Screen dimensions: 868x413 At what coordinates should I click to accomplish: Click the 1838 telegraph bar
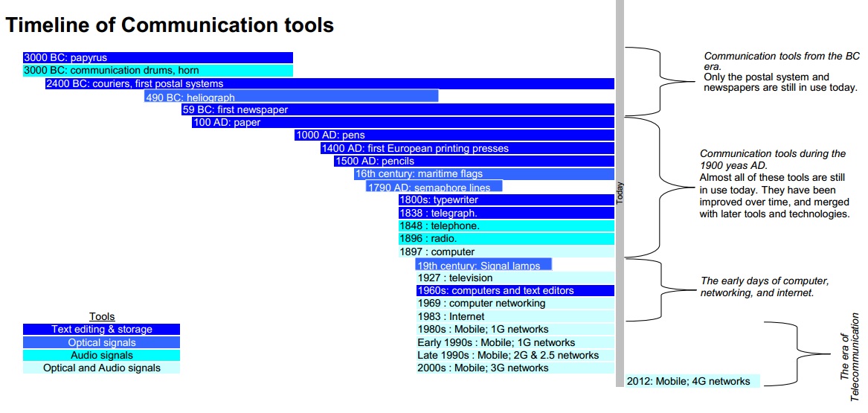[506, 213]
